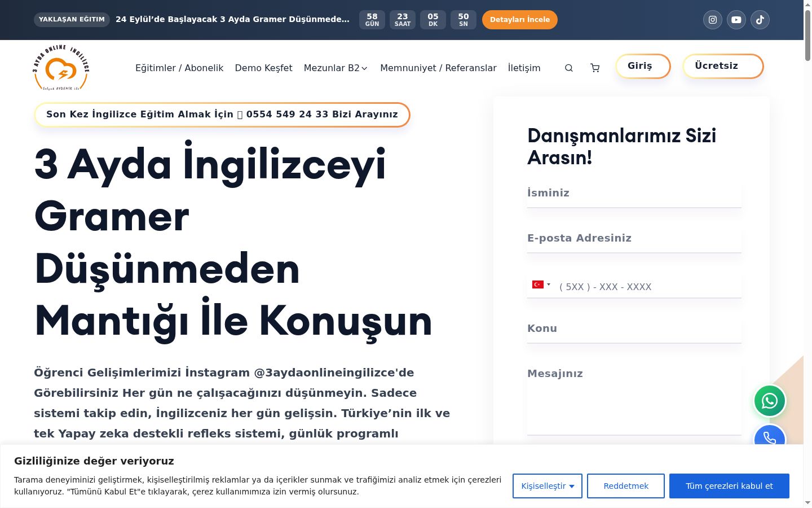Click the Ücretsiz button
The width and height of the screenshot is (812, 508).
coord(723,66)
